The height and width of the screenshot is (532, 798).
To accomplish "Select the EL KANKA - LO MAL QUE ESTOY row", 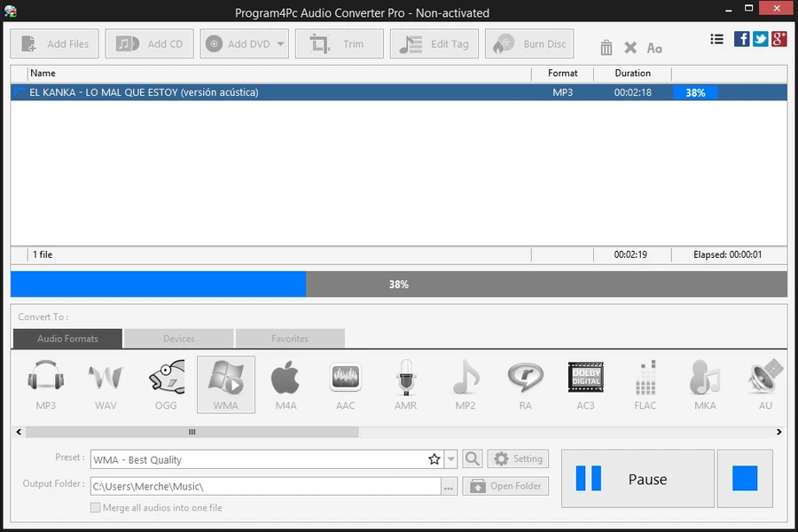I will (x=399, y=92).
